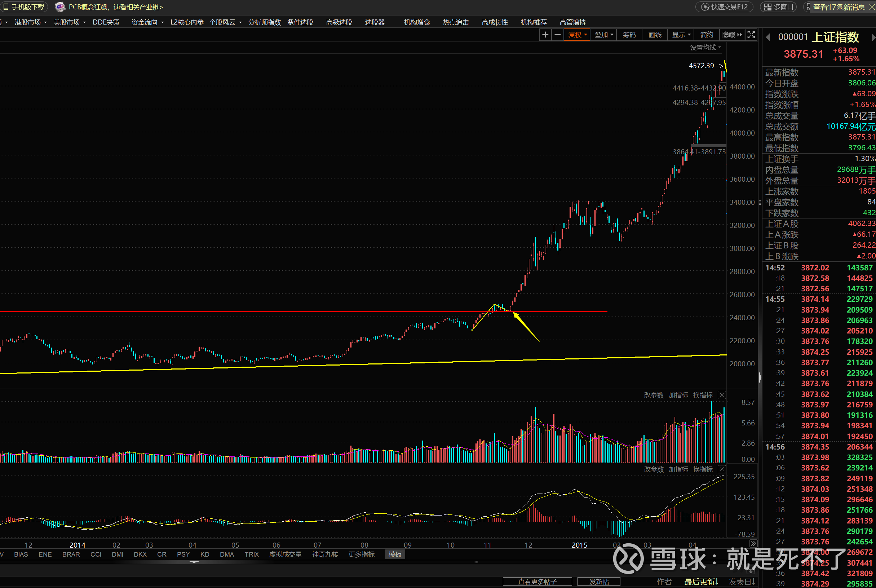This screenshot has width=876, height=588.
Task: Select the KD indicator tab
Action: tap(205, 554)
